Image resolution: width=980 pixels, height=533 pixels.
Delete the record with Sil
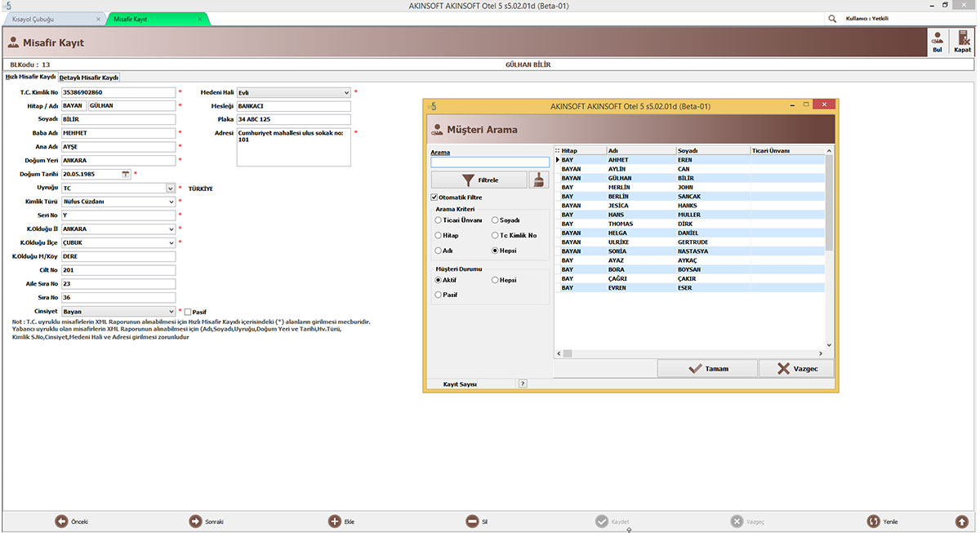[x=472, y=521]
